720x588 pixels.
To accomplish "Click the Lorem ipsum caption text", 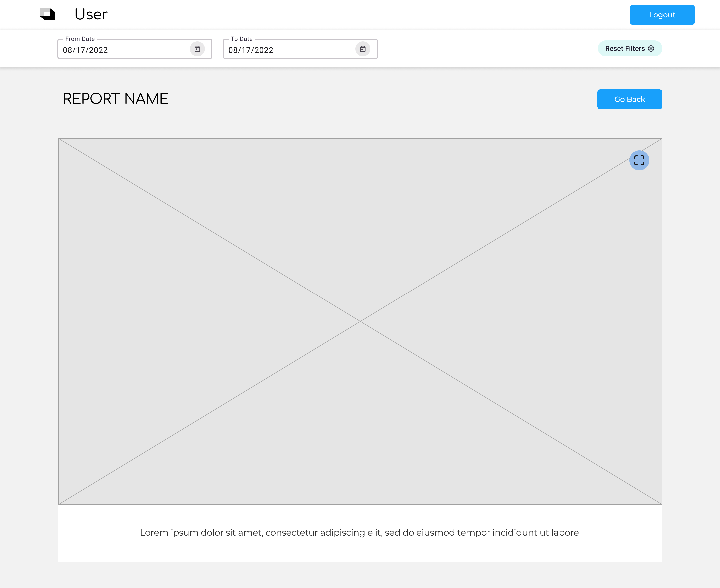I will (359, 533).
